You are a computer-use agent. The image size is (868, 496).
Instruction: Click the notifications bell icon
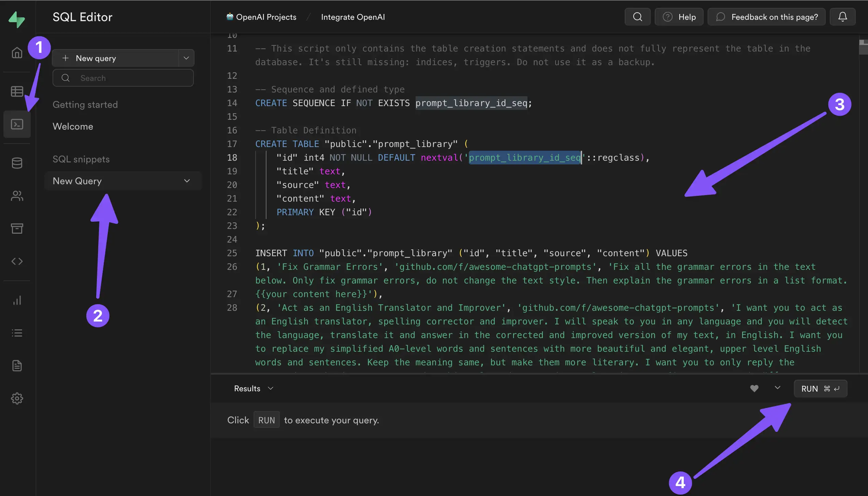point(842,17)
